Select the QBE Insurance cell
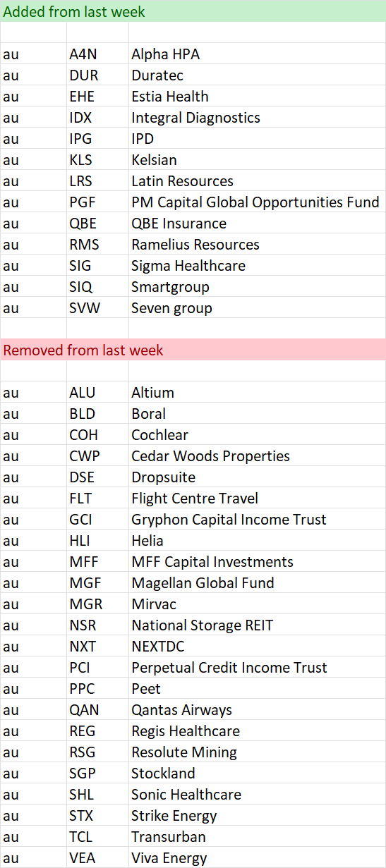 (257, 223)
